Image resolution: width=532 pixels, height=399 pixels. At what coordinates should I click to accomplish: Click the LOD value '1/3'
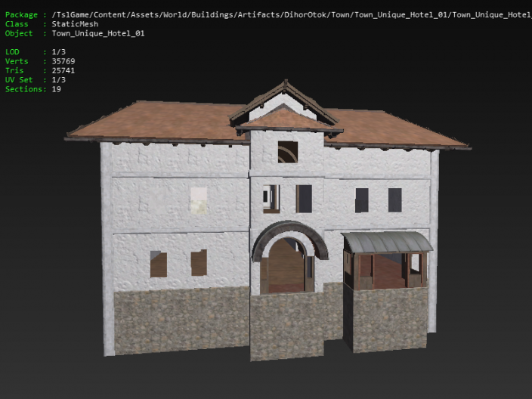[x=59, y=52]
